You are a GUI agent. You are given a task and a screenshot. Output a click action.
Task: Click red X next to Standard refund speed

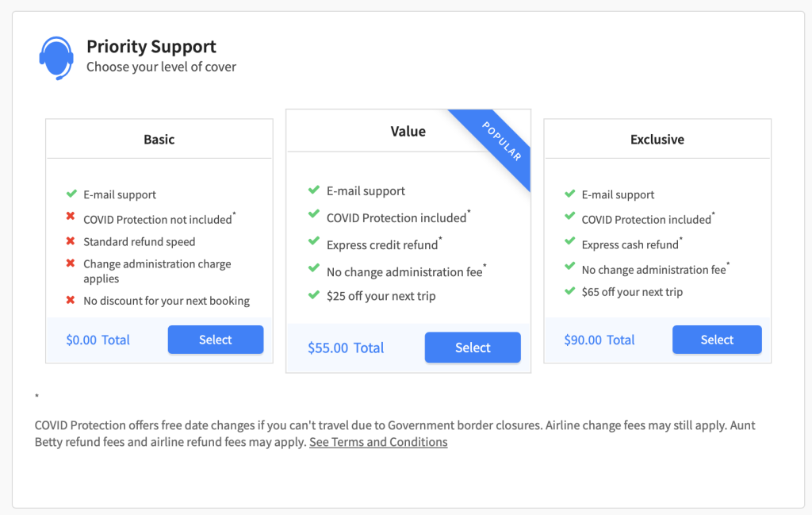(x=71, y=241)
